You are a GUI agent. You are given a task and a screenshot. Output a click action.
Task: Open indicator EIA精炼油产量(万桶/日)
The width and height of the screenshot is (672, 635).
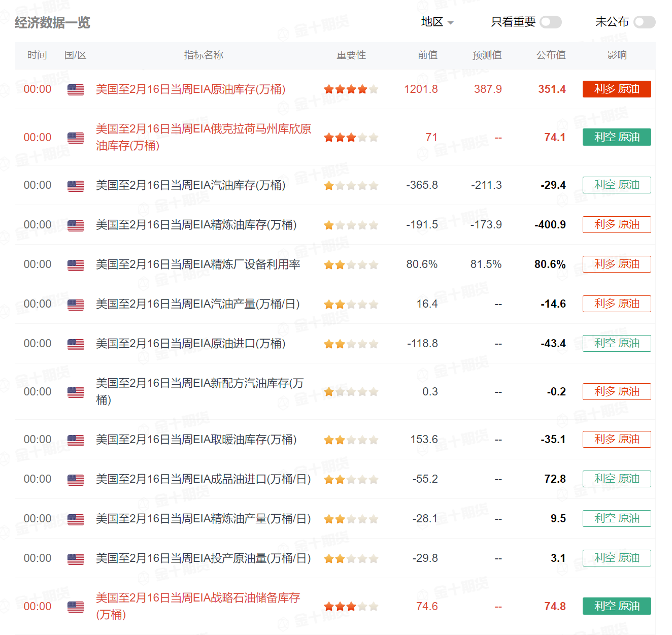coord(204,519)
